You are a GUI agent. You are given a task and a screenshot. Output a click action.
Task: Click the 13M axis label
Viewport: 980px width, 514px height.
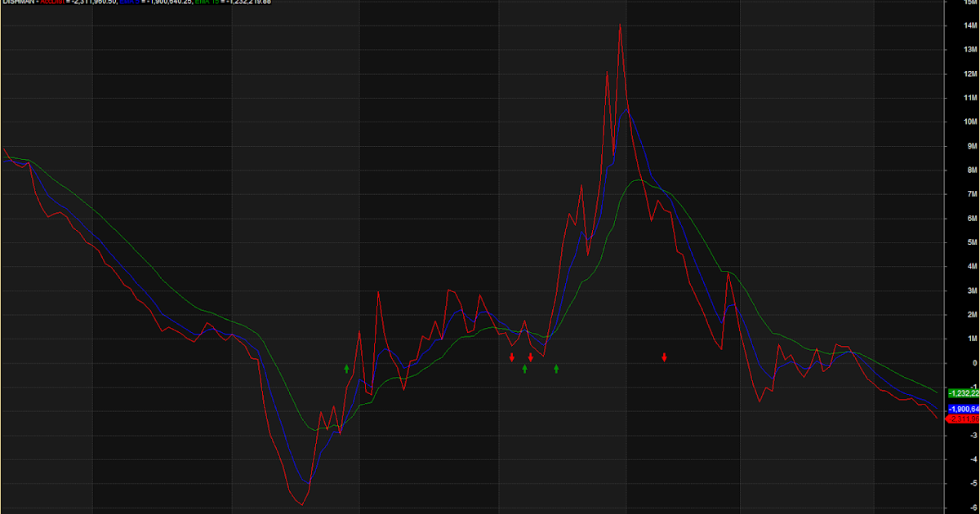tap(971, 50)
